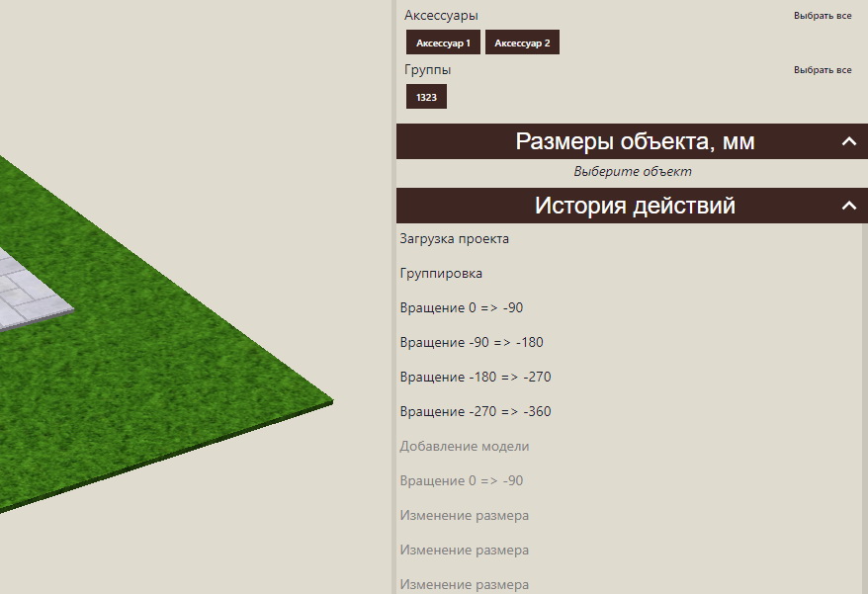Image resolution: width=868 pixels, height=594 pixels.
Task: Select the Группировка history entry
Action: coord(441,274)
